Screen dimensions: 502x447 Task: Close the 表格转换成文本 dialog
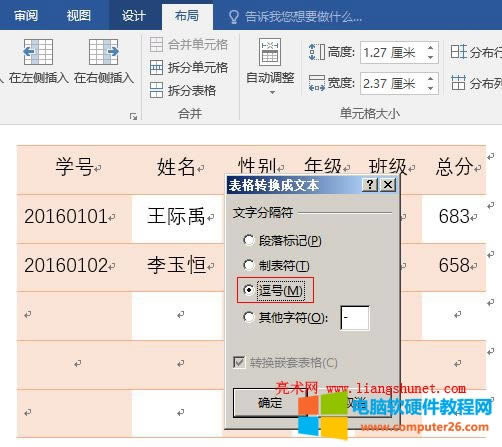[388, 185]
